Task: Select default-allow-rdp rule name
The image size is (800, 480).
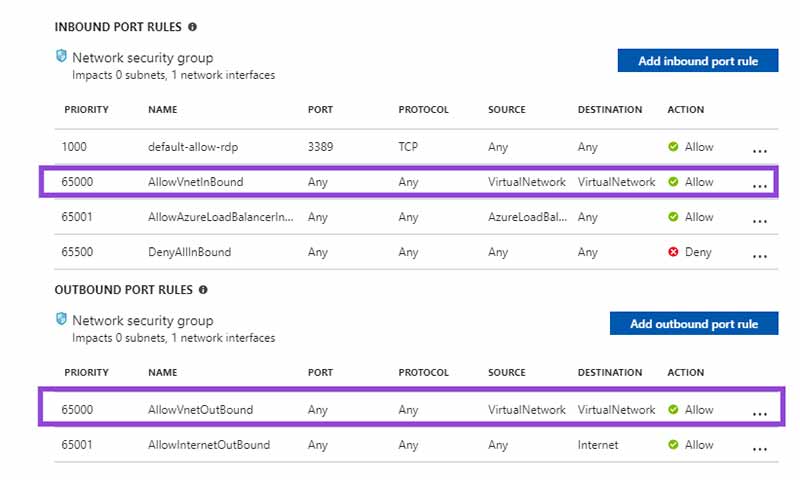Action: pos(193,147)
